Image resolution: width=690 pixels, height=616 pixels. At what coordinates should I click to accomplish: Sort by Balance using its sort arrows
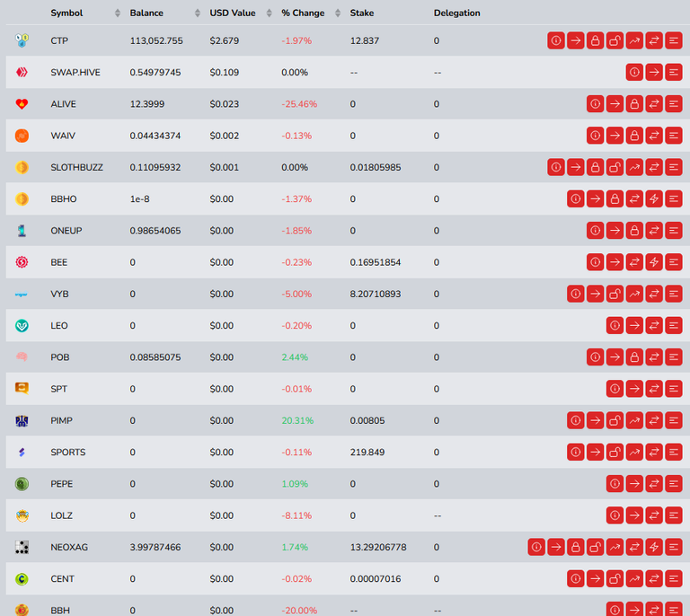click(198, 13)
